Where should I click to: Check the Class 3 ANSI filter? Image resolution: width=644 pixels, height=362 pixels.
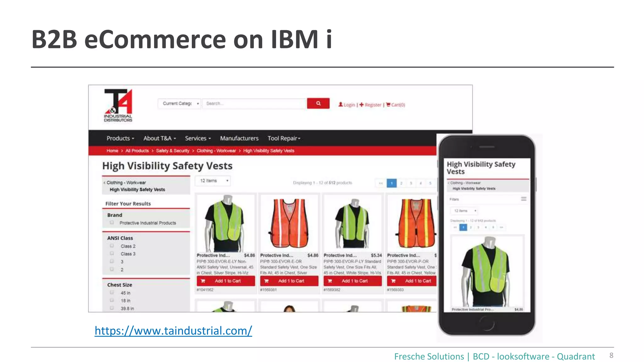coord(112,254)
